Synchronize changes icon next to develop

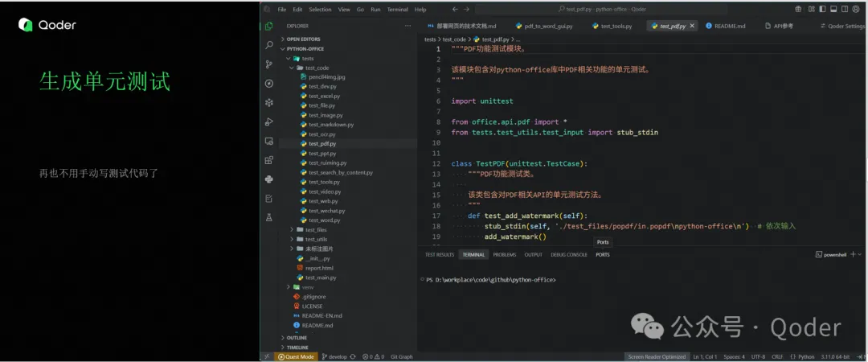353,356
